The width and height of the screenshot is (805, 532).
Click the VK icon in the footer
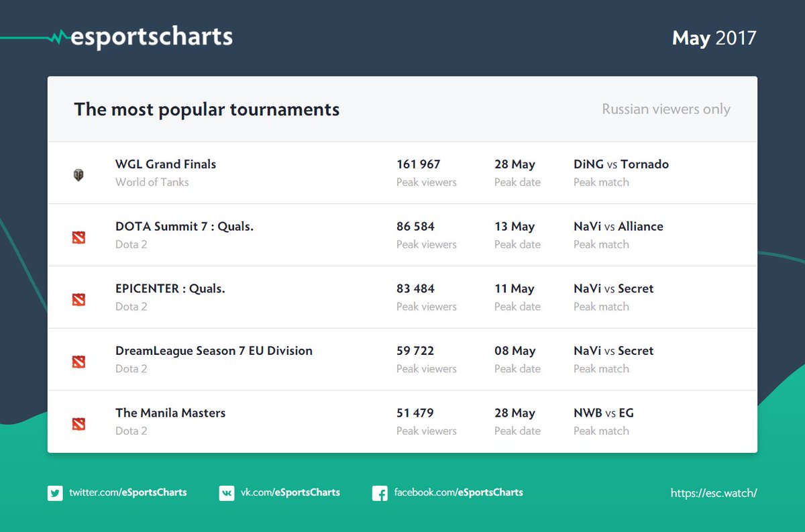[x=227, y=493]
